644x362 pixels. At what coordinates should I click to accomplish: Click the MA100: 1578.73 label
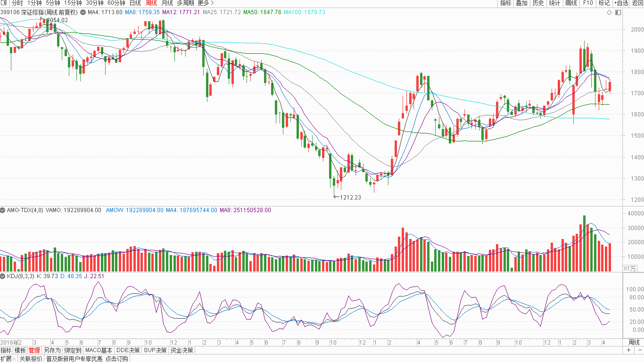[x=305, y=12]
